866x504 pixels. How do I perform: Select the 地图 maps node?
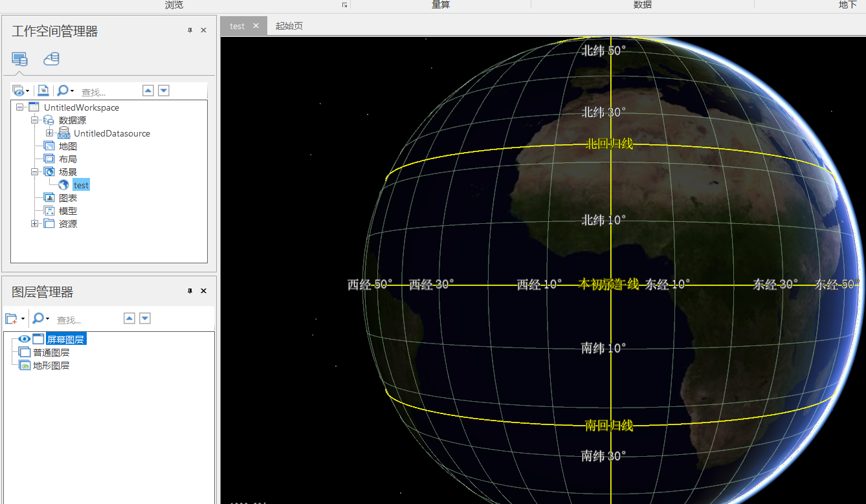click(68, 146)
